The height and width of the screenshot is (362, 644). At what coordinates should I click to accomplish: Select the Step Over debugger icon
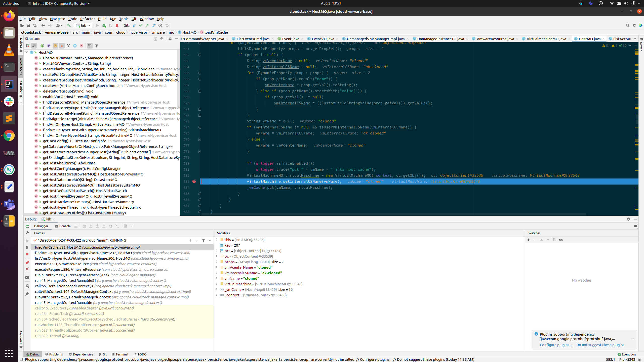tap(85, 226)
